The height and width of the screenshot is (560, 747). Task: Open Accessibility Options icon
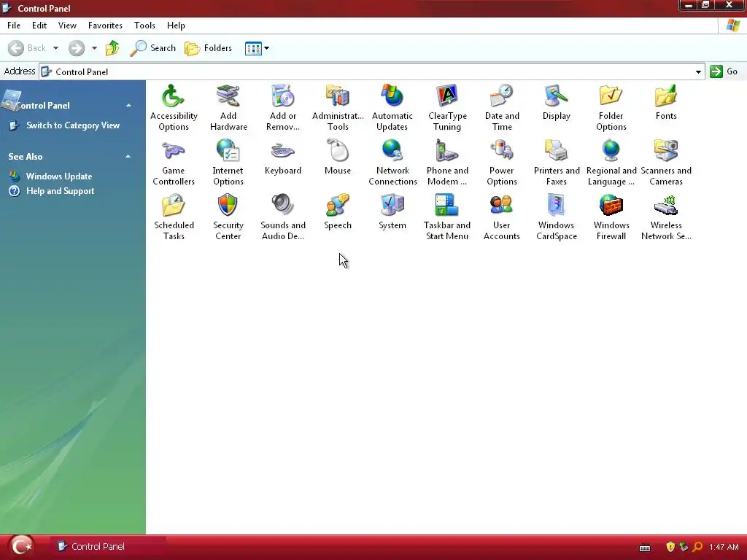(x=174, y=108)
